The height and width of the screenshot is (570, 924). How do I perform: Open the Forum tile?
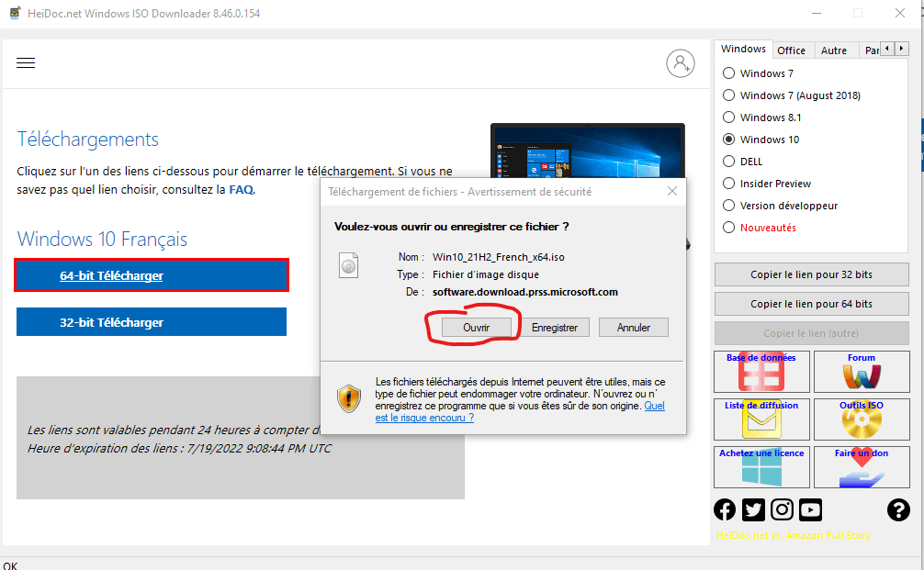click(862, 372)
